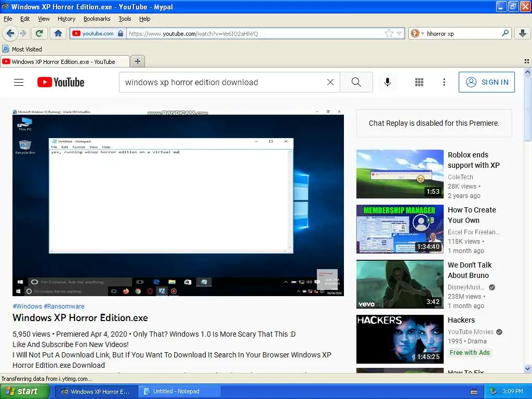Viewport: 532px width, 399px height.
Task: Open the #Ransomware hashtag link
Action: click(x=64, y=306)
